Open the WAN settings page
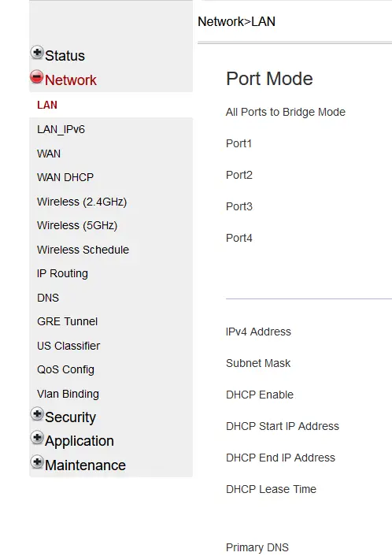This screenshot has width=392, height=556. click(49, 154)
